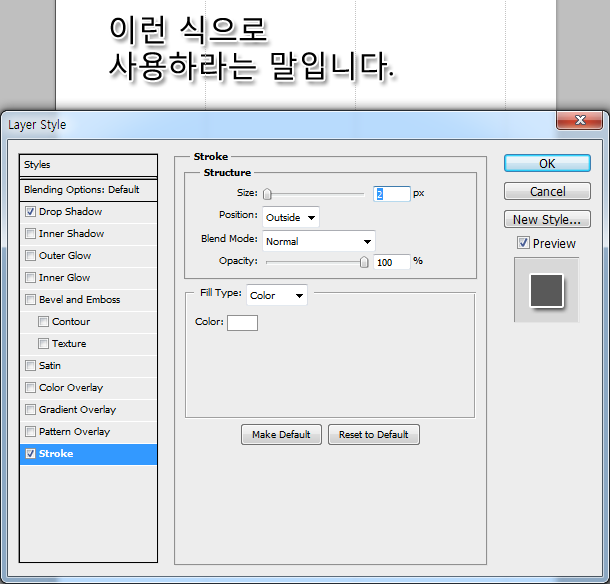Toggle the Preview checkbox
Screen dimensions: 610x584
tap(523, 243)
